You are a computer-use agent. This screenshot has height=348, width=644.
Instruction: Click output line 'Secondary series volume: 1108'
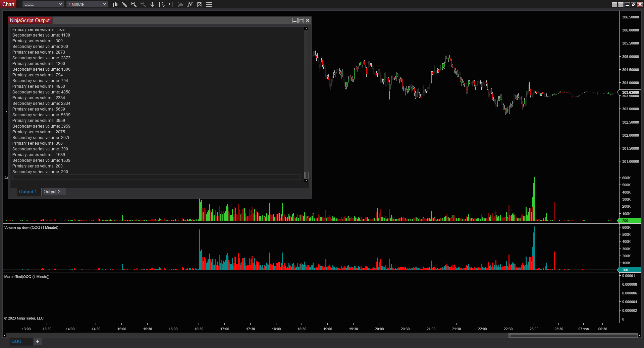pos(41,35)
